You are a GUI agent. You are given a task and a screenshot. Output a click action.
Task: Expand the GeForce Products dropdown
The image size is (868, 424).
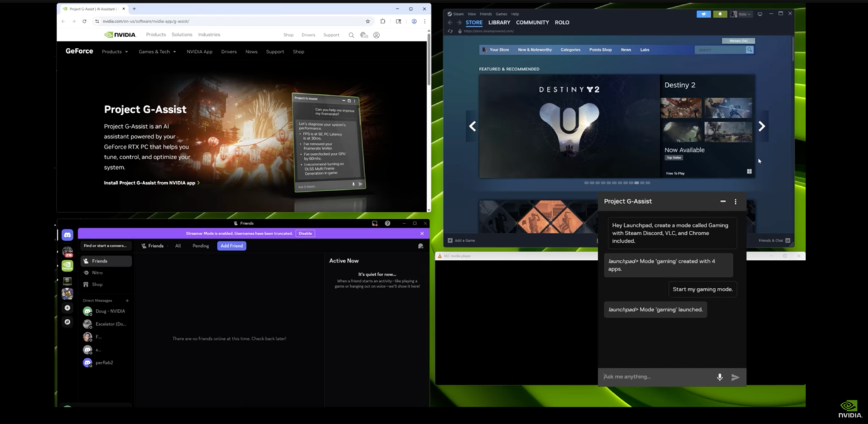coord(115,52)
